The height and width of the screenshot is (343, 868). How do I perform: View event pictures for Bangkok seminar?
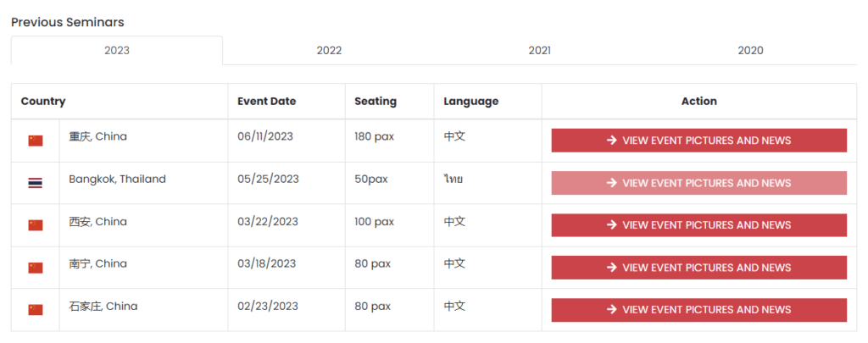[x=699, y=183]
